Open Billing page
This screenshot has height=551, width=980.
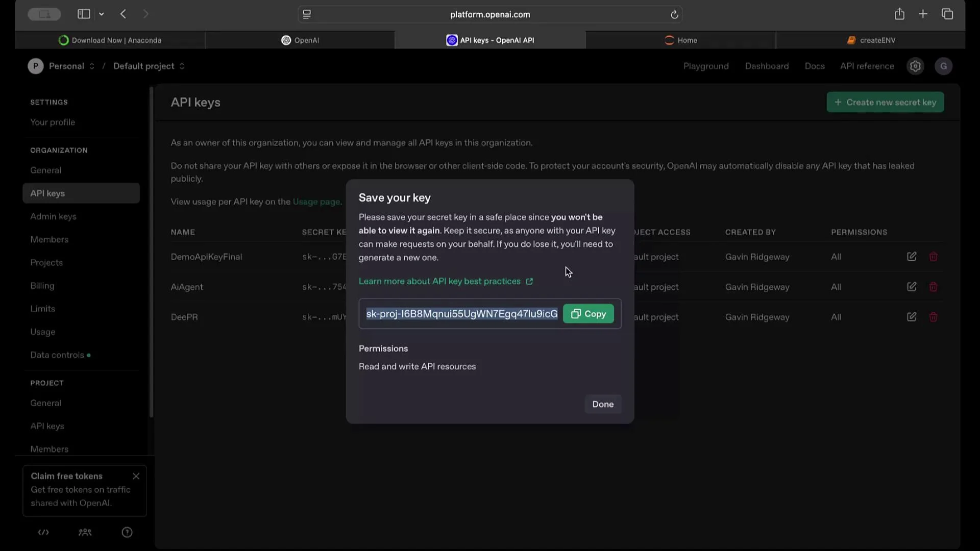(42, 286)
